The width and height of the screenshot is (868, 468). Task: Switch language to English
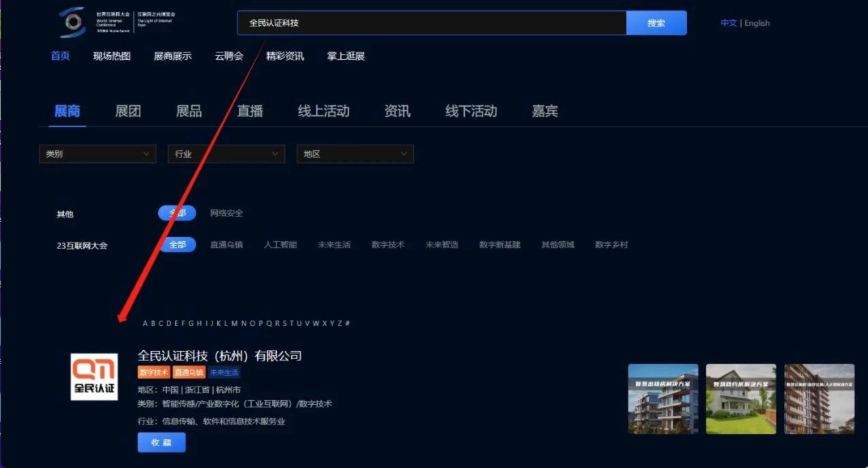tap(757, 23)
